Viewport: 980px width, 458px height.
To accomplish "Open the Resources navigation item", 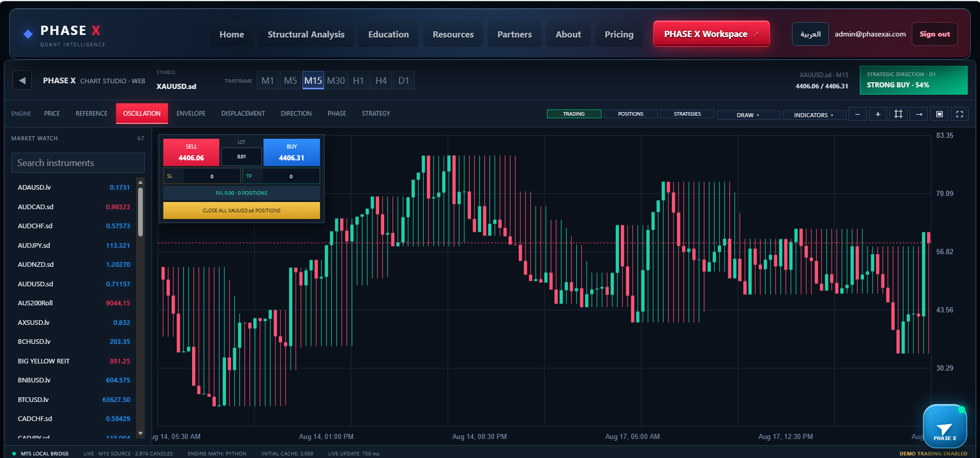I will (x=453, y=34).
